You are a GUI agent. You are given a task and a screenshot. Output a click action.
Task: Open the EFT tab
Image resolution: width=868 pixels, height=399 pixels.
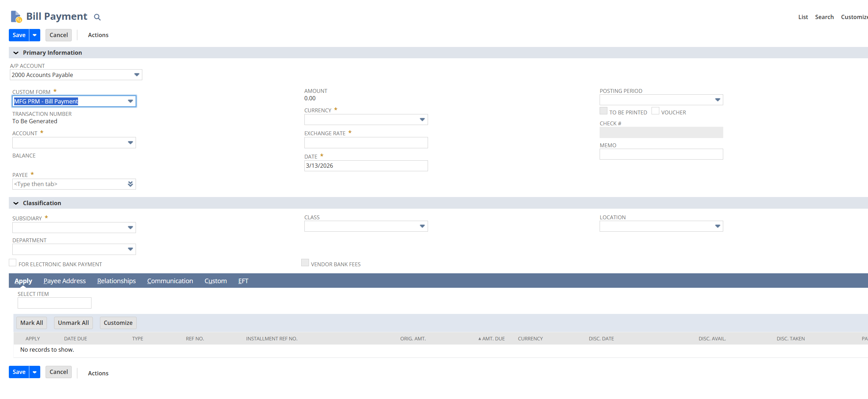click(243, 281)
